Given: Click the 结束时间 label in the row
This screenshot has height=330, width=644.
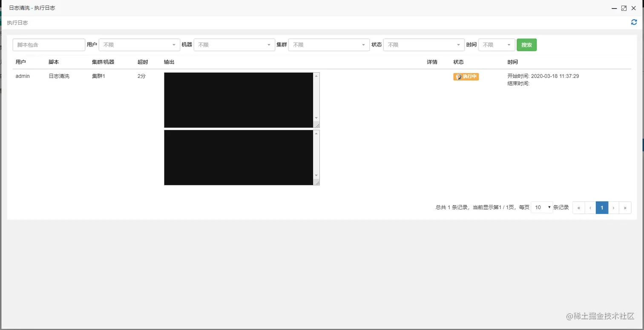Looking at the screenshot, I should tap(518, 83).
